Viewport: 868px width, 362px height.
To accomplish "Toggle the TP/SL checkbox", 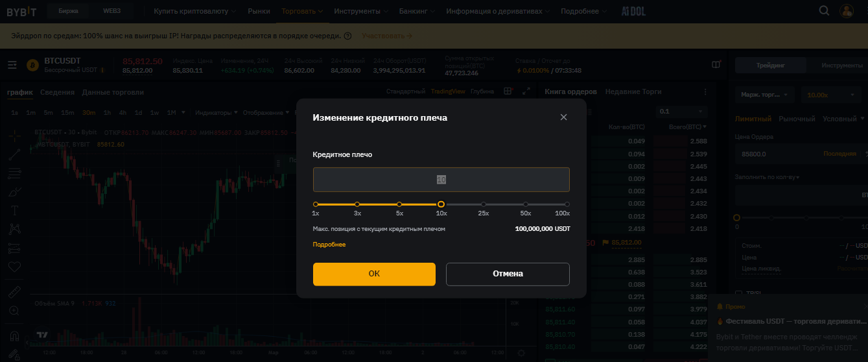I will (x=740, y=293).
